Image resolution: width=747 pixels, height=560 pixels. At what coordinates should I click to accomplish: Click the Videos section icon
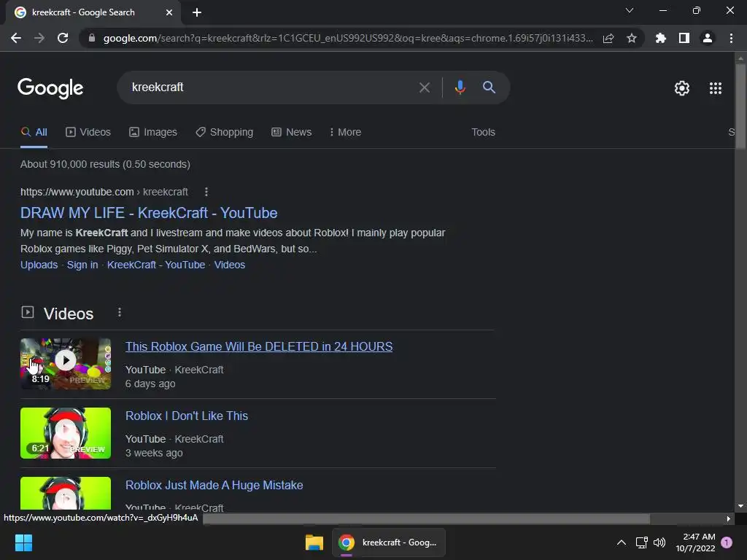point(28,312)
